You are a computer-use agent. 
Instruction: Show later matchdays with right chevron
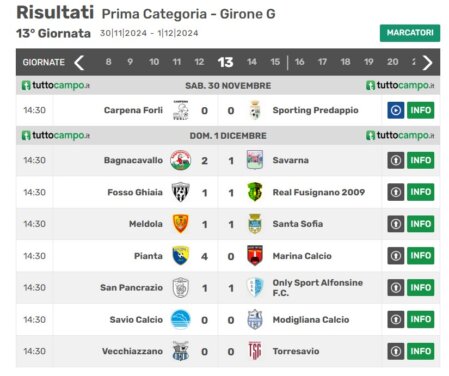tap(427, 62)
